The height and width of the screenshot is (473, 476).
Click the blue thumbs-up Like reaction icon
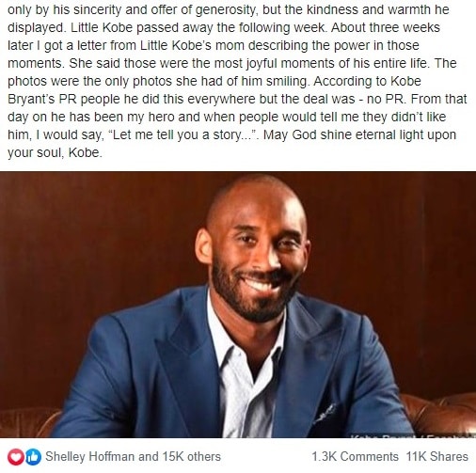point(34,457)
